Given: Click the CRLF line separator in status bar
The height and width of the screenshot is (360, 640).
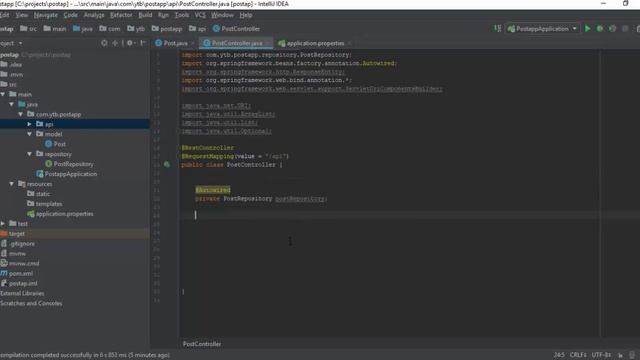Looking at the screenshot, I should (x=578, y=355).
